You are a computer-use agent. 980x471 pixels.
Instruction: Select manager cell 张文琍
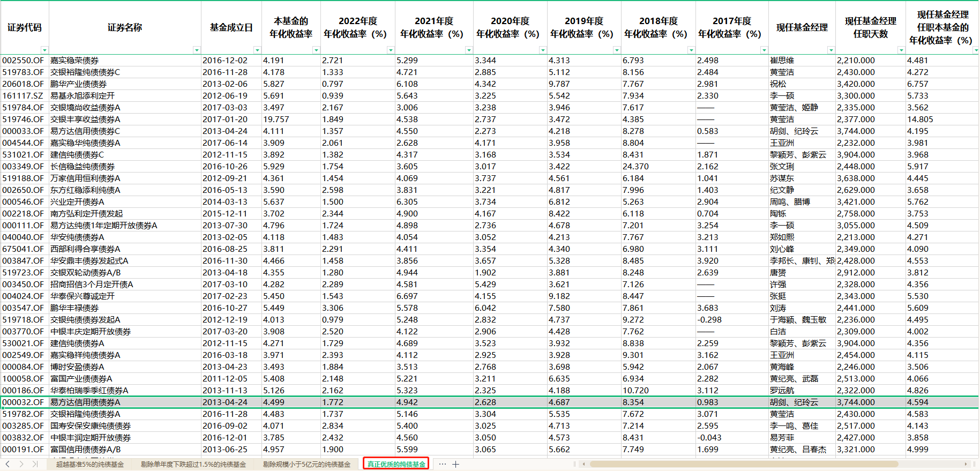(x=802, y=167)
